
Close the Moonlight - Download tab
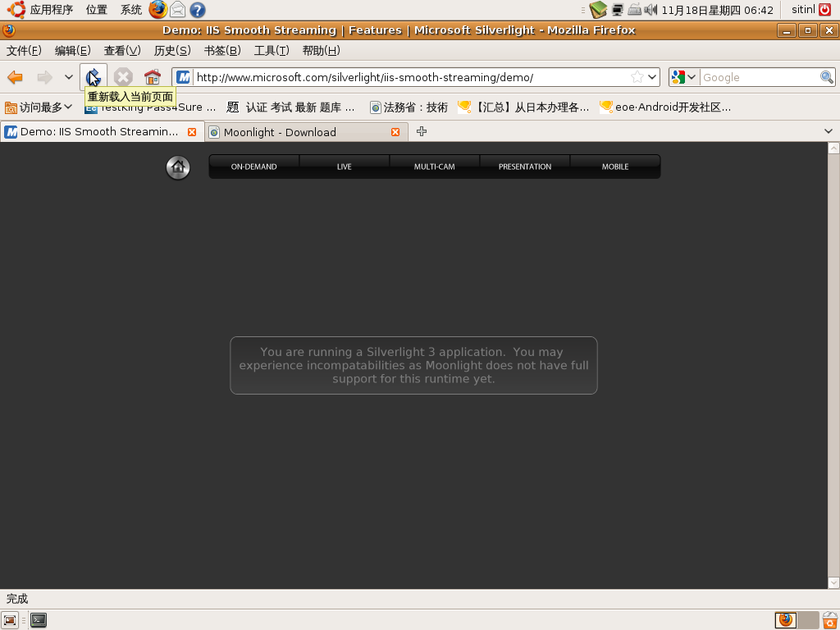(x=395, y=132)
